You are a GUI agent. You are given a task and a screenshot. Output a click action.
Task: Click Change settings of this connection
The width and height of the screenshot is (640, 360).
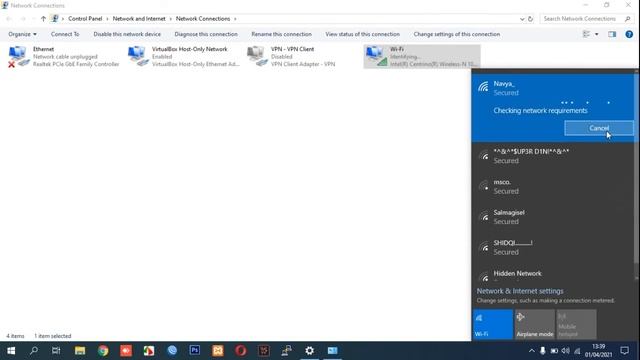(457, 34)
